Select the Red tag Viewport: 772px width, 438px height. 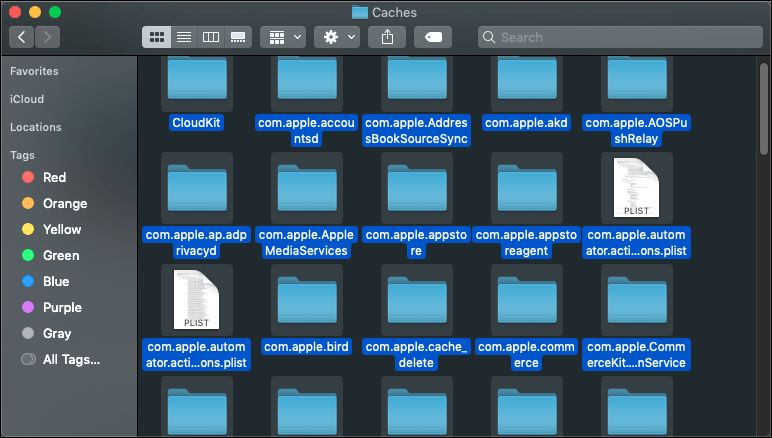coord(44,177)
